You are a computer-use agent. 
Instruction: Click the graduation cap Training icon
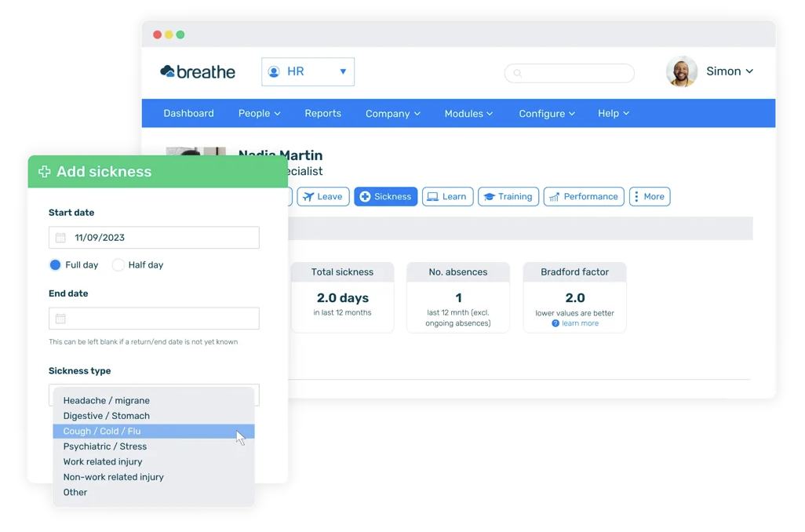tap(490, 196)
